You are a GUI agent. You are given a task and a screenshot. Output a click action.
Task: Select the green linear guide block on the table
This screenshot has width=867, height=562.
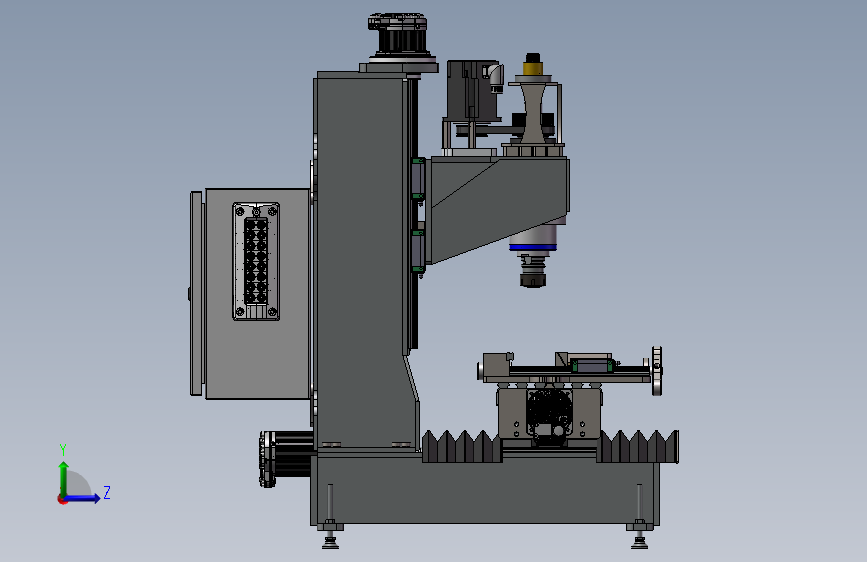(x=592, y=365)
